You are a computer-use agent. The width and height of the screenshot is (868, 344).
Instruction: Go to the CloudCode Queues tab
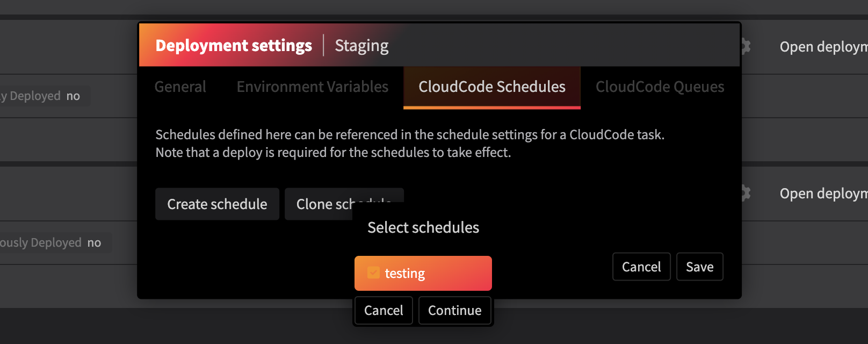tap(660, 87)
